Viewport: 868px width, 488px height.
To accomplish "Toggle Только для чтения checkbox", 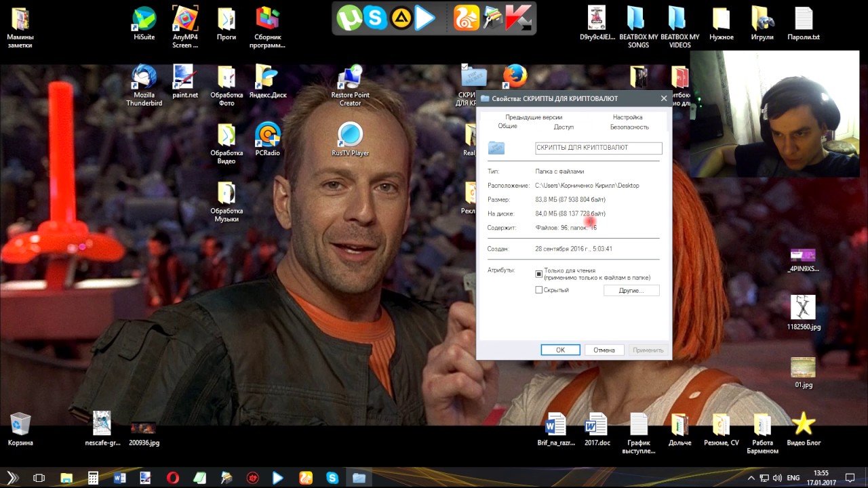I will click(539, 274).
